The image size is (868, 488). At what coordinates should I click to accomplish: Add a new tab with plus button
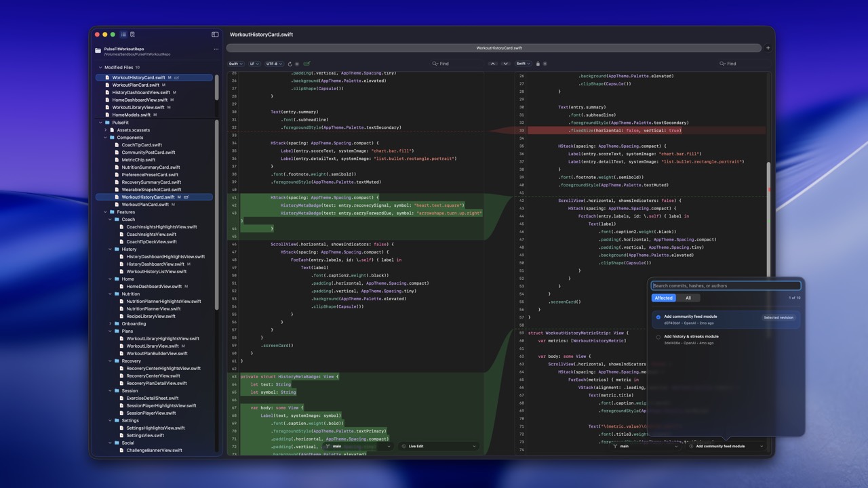click(768, 48)
